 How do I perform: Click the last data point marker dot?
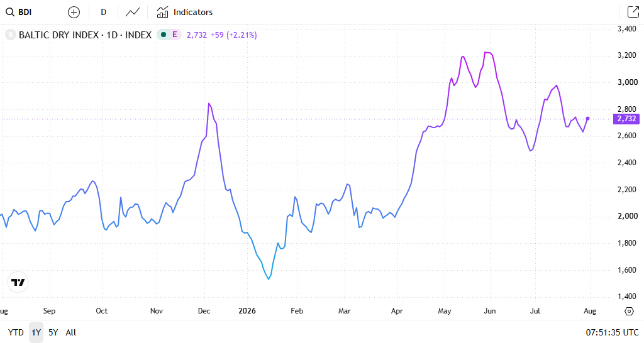tap(588, 119)
